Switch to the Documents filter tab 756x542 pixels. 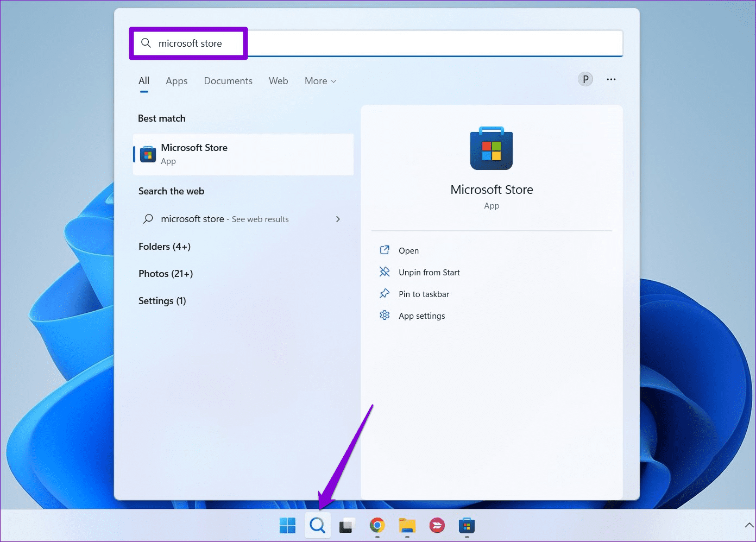(228, 81)
